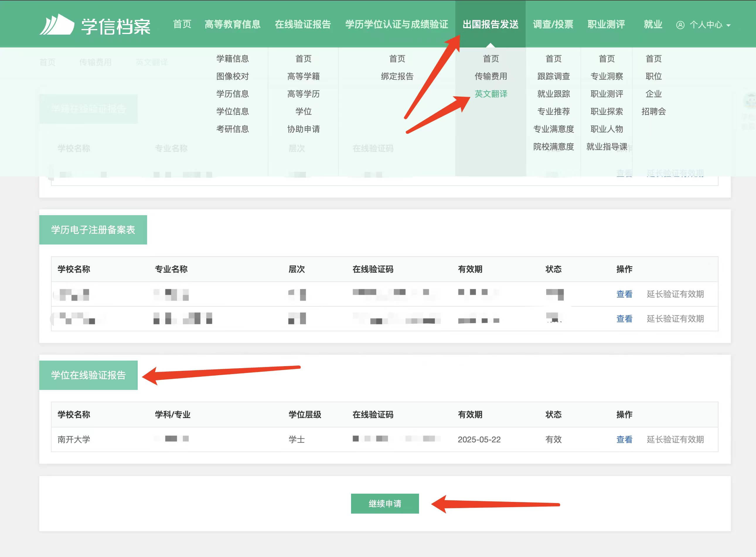
Task: Click the 学信档案 logo icon
Action: (x=57, y=24)
